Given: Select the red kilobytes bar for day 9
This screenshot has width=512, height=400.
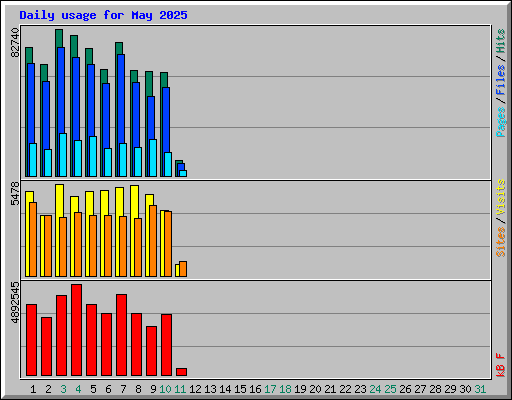Looking at the screenshot, I should point(151,351).
